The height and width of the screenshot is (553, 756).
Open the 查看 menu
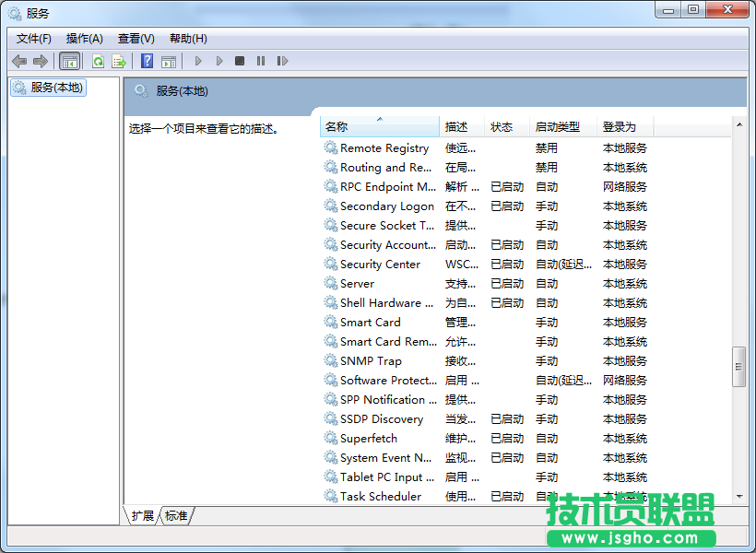click(x=135, y=38)
